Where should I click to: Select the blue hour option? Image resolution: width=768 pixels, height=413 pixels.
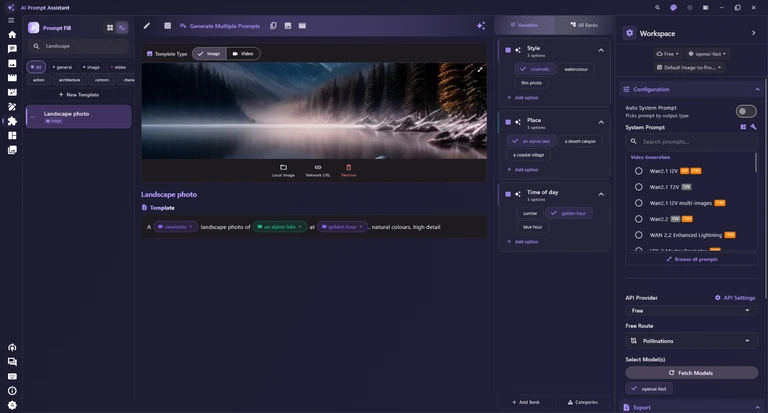tap(532, 227)
